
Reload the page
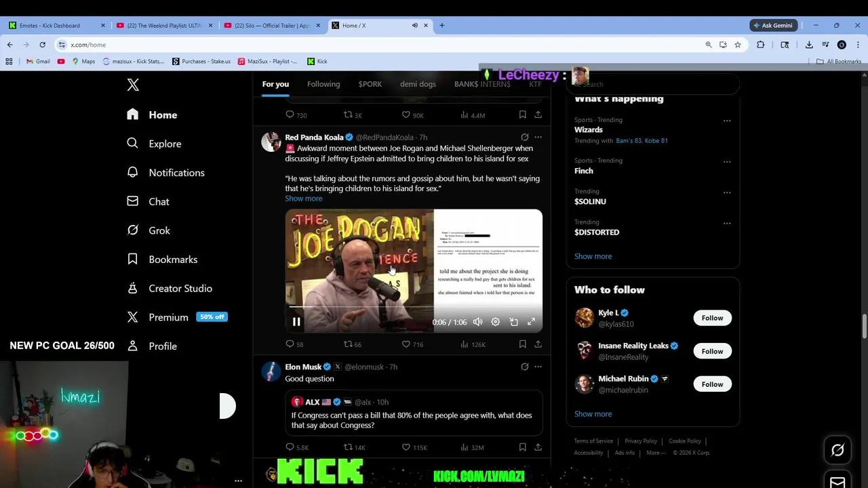pos(42,45)
